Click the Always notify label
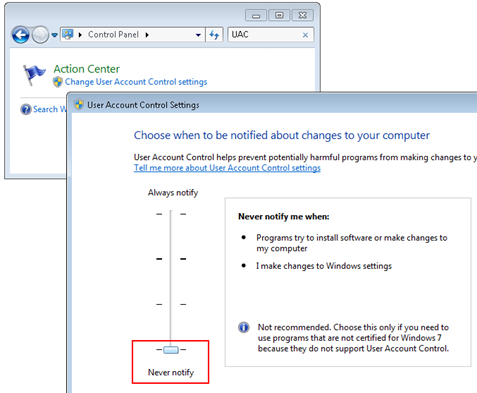This screenshot has width=477, height=393. tap(173, 193)
